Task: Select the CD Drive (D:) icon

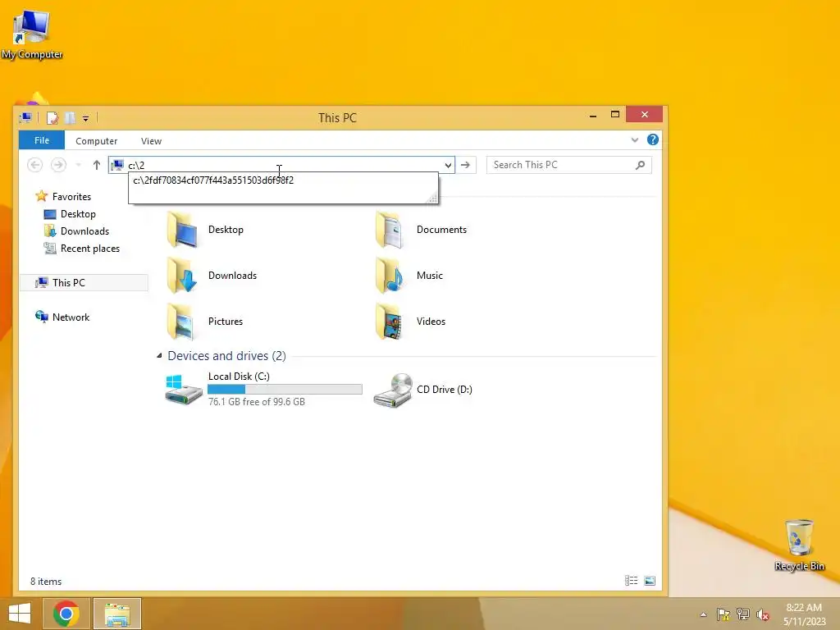Action: tap(393, 390)
